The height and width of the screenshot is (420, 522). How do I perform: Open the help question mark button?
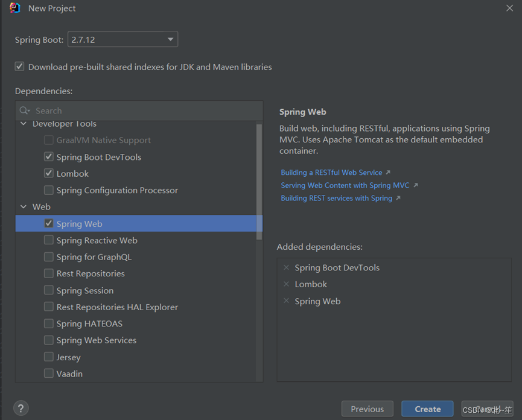point(21,408)
